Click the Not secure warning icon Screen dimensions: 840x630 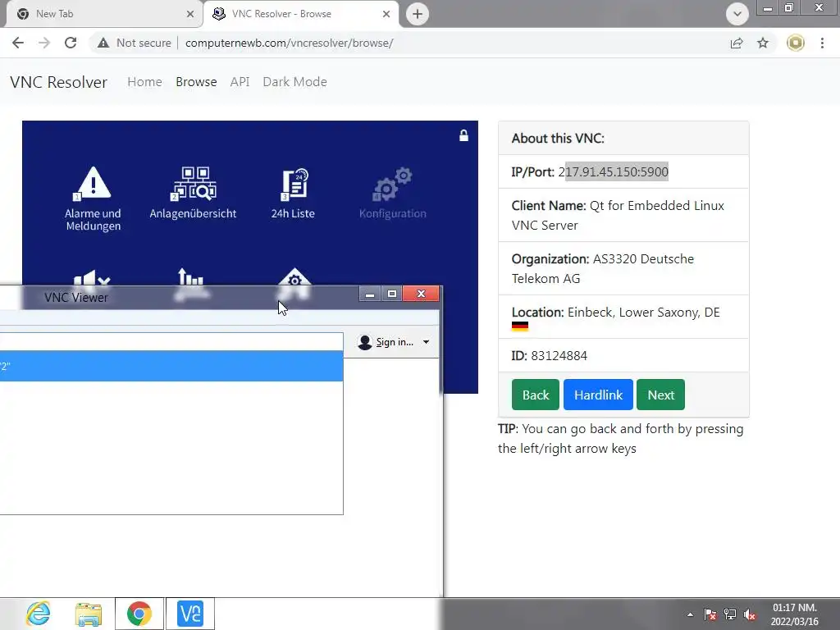point(103,43)
